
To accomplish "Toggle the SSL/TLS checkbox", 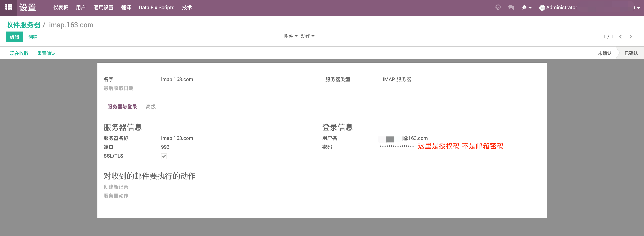I will tap(164, 156).
